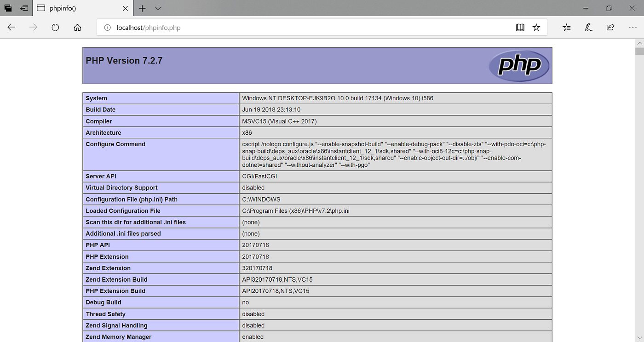
Task: Close the phpinfo() tab
Action: tap(125, 8)
